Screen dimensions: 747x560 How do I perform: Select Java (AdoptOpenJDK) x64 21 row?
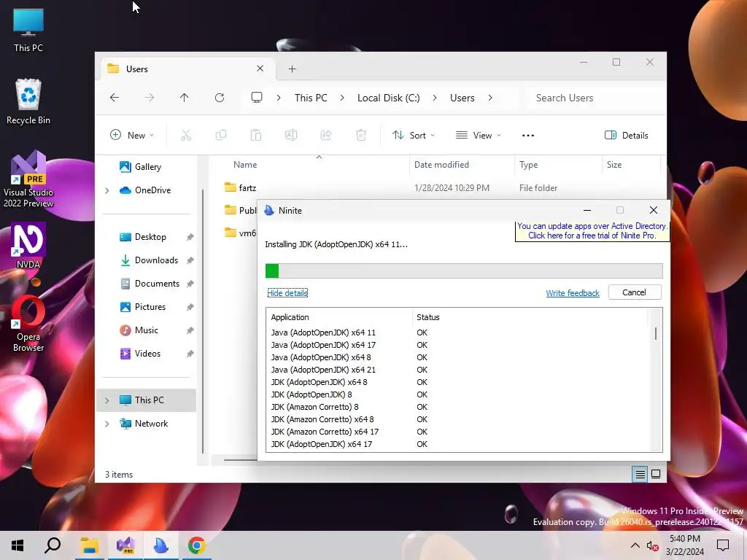pos(323,370)
